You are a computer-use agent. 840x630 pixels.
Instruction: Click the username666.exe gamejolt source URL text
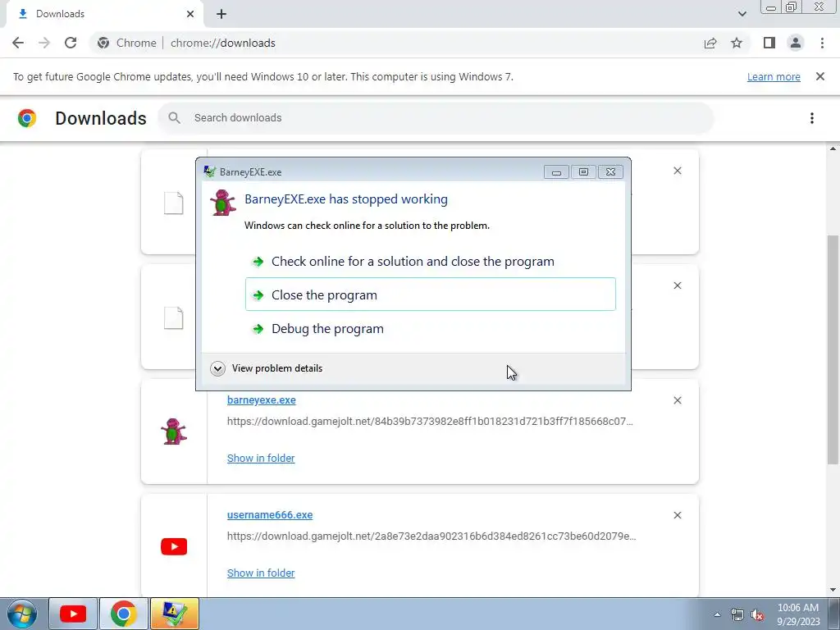coord(431,536)
